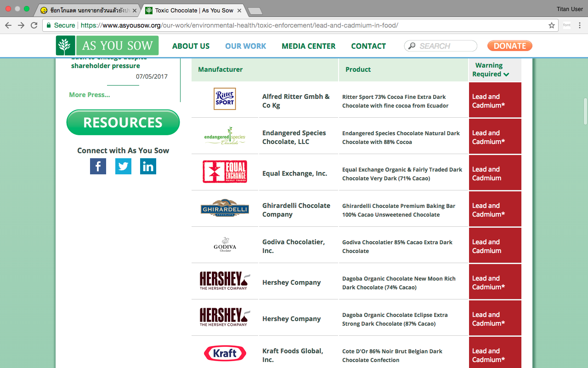Open the ABOUT US menu
Image resolution: width=588 pixels, height=368 pixels.
(x=191, y=46)
